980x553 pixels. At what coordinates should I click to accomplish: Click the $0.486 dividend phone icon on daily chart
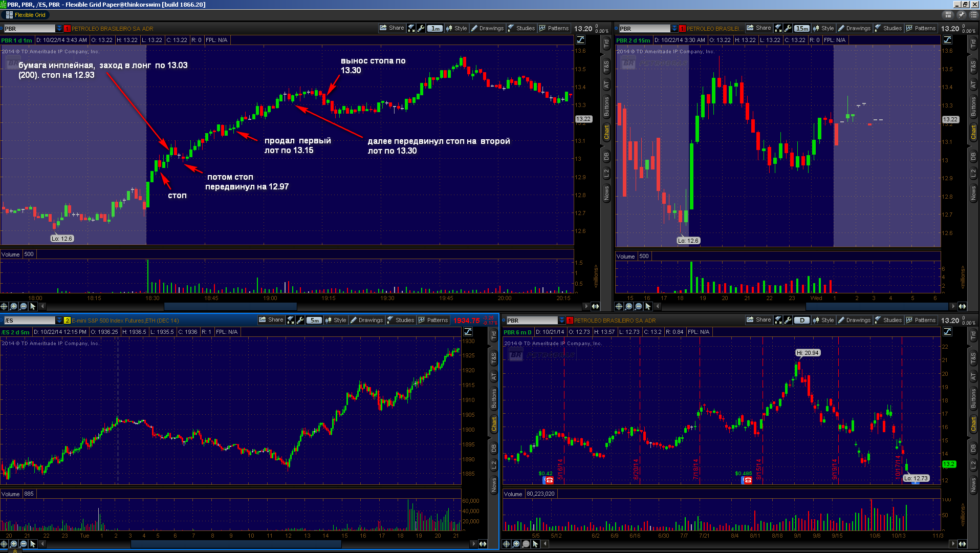747,480
